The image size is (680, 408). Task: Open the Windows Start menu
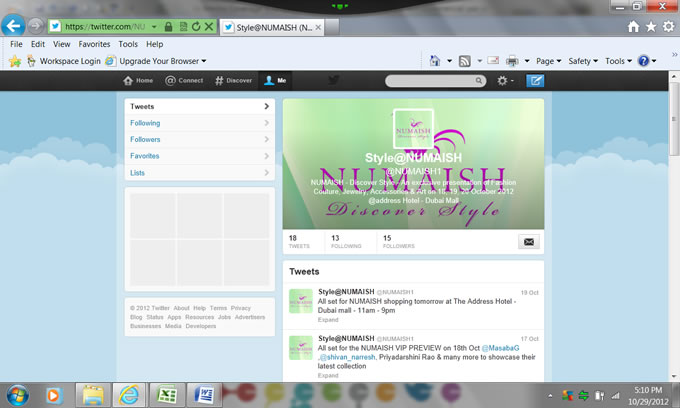pos(17,395)
